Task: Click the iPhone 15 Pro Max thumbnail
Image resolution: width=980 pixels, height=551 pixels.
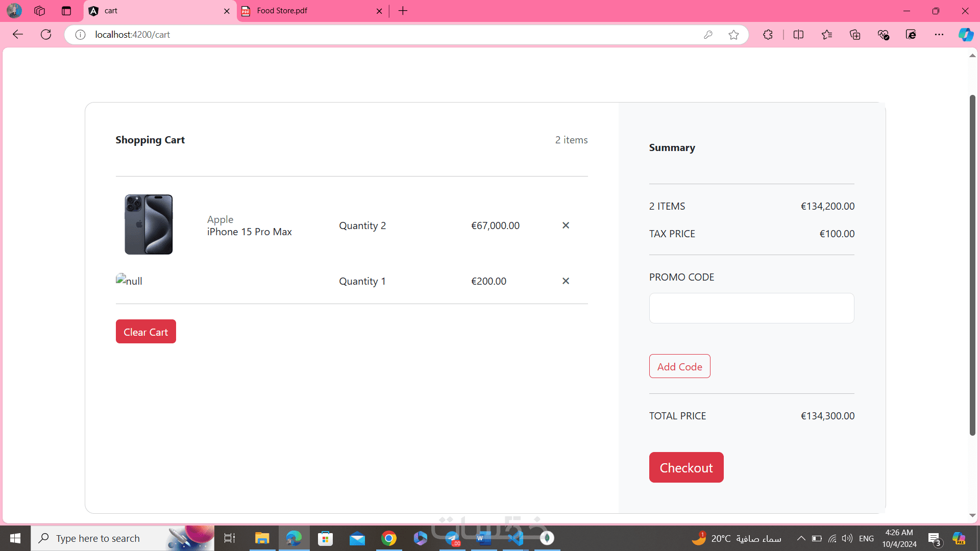Action: coord(149,224)
